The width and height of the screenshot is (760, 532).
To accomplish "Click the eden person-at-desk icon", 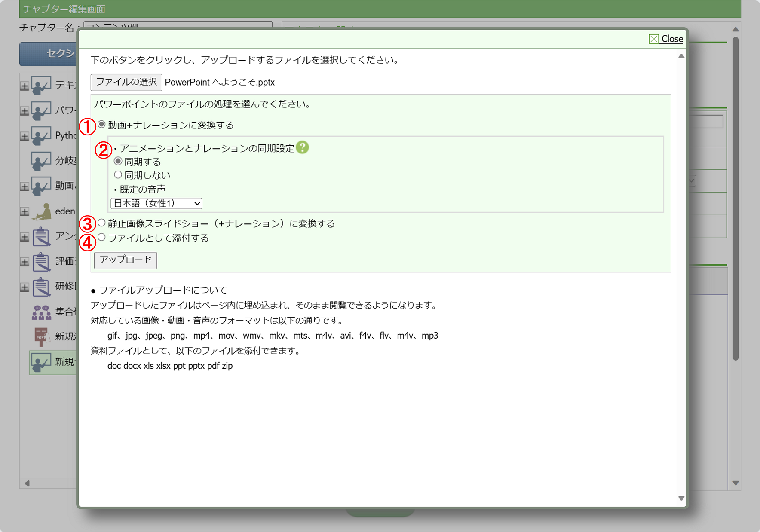I will click(42, 211).
